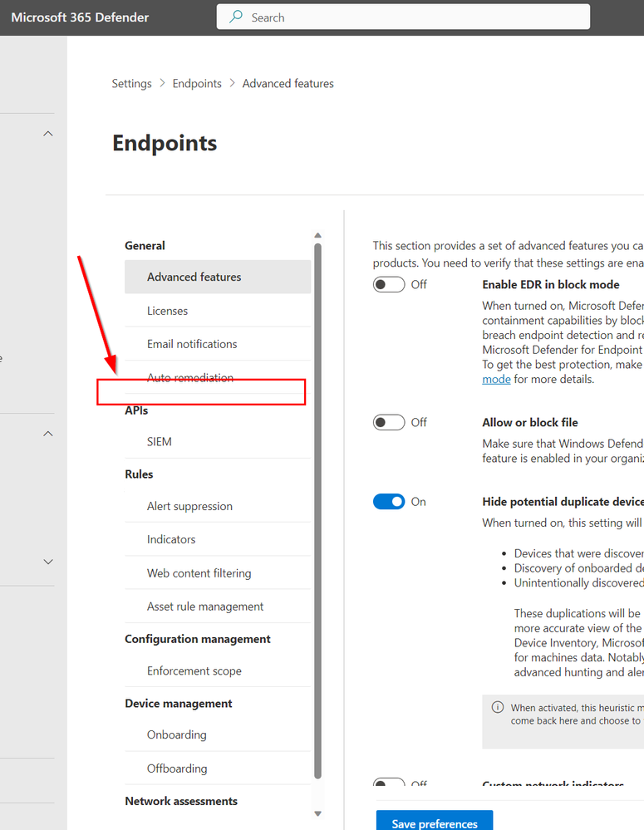This screenshot has width=644, height=830.
Task: Click the APIs section heading
Action: point(136,410)
